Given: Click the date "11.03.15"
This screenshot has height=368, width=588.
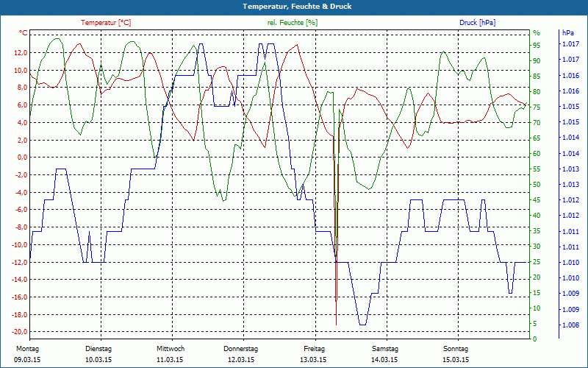Looking at the screenshot, I should click(x=170, y=360).
